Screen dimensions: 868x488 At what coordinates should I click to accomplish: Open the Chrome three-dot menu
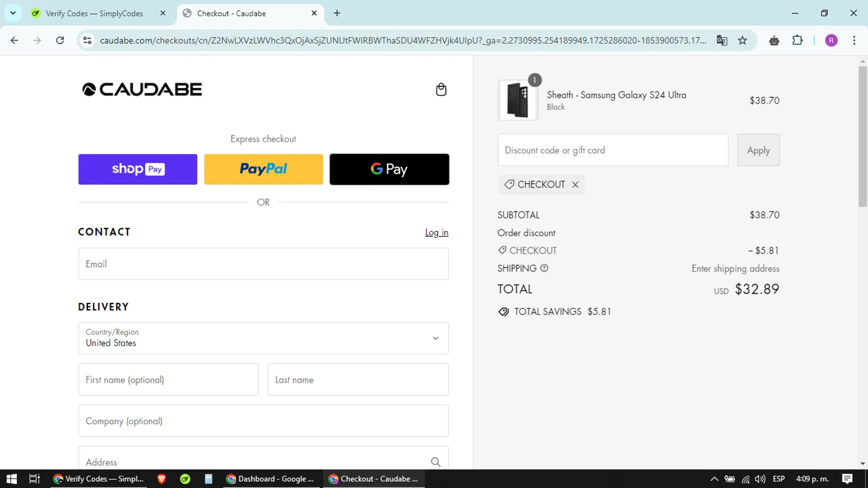(854, 41)
